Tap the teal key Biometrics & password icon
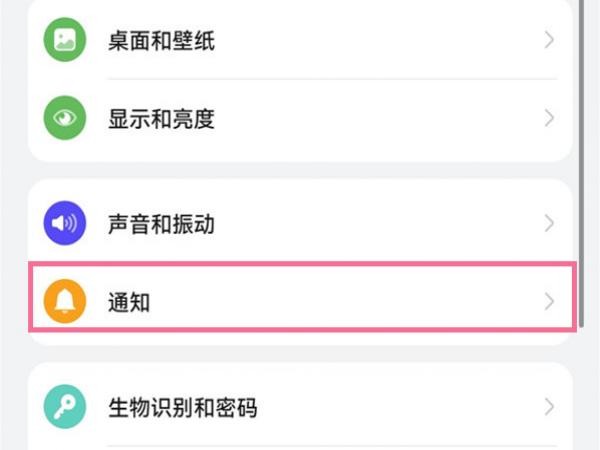This screenshot has height=450, width=600. (65, 406)
